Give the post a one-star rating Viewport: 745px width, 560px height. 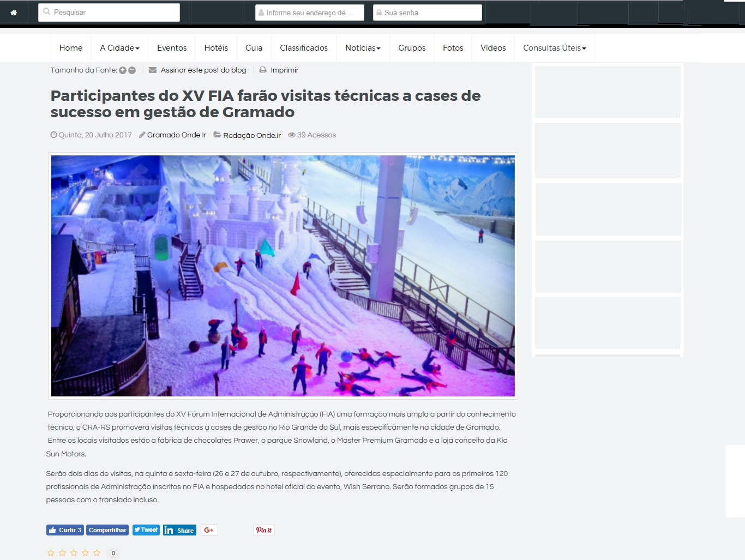point(51,552)
